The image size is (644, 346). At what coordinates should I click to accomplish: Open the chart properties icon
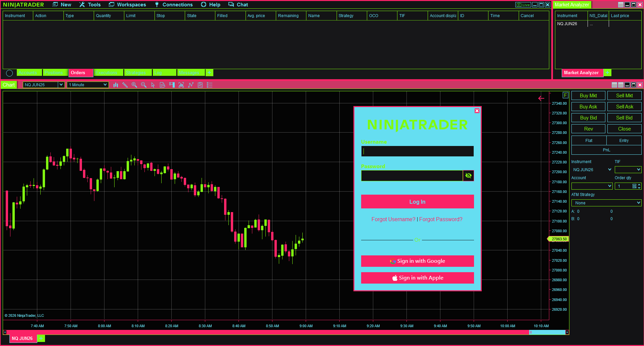pyautogui.click(x=200, y=85)
